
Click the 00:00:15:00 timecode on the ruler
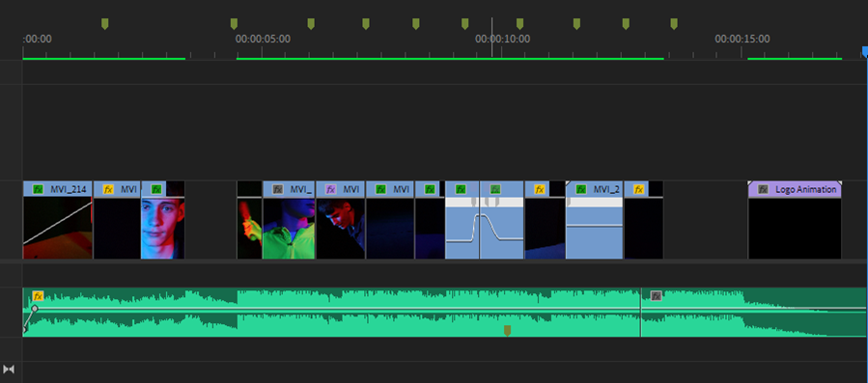(x=742, y=39)
